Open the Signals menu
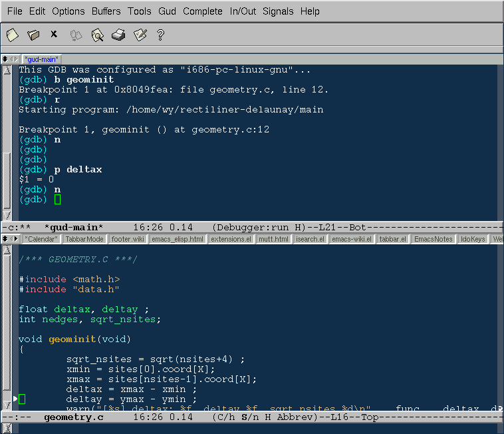Image resolution: width=504 pixels, height=434 pixels. [278, 11]
